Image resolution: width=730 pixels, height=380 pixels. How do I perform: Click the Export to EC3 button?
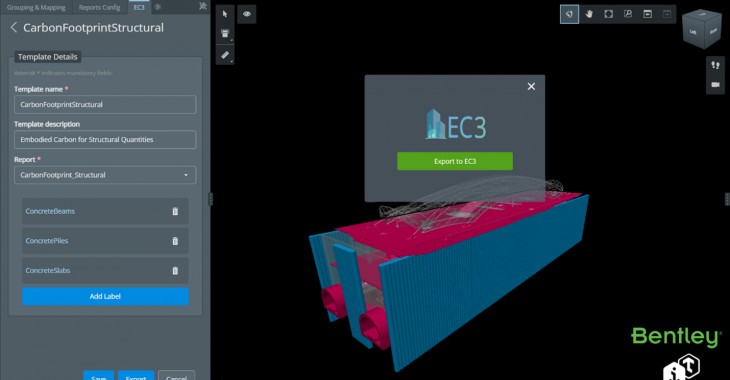[x=455, y=161]
